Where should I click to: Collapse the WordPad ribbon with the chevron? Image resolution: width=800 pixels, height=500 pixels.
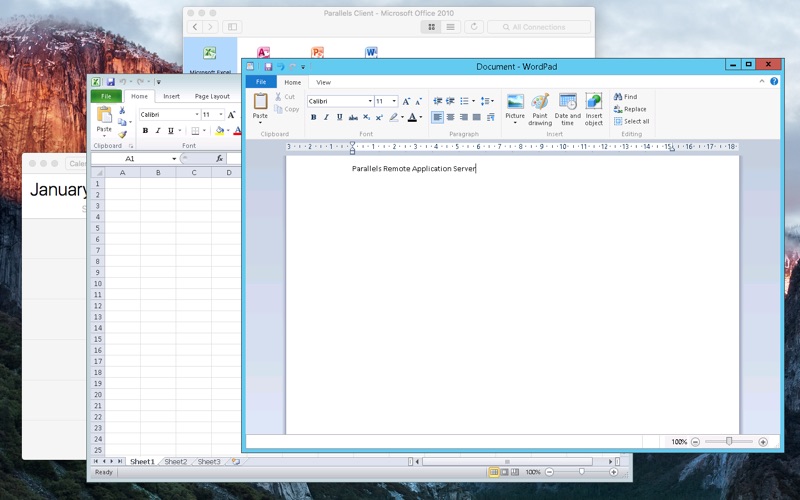[x=762, y=82]
